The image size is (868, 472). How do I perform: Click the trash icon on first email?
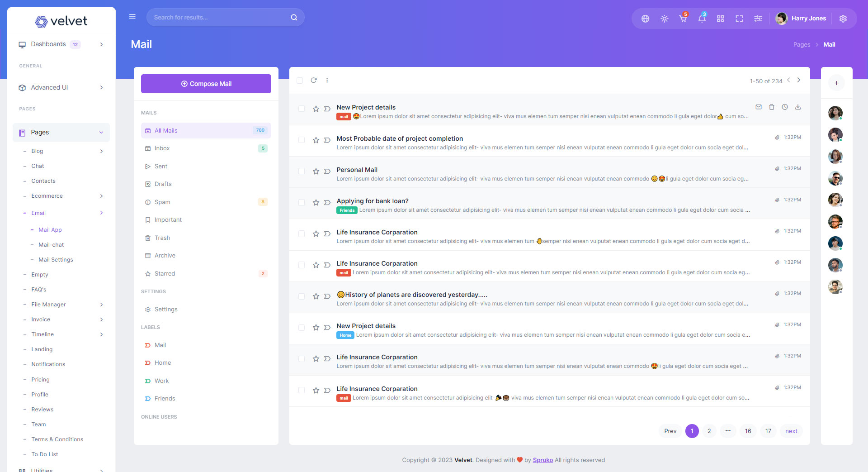coord(772,107)
